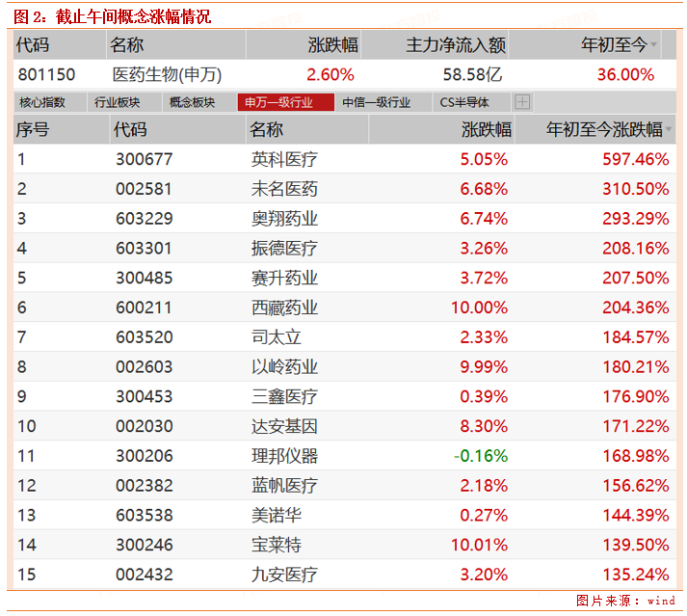This screenshot has height=616, width=687.
Task: Click 理邦仪器 -0.16% change value
Action: coord(481,456)
